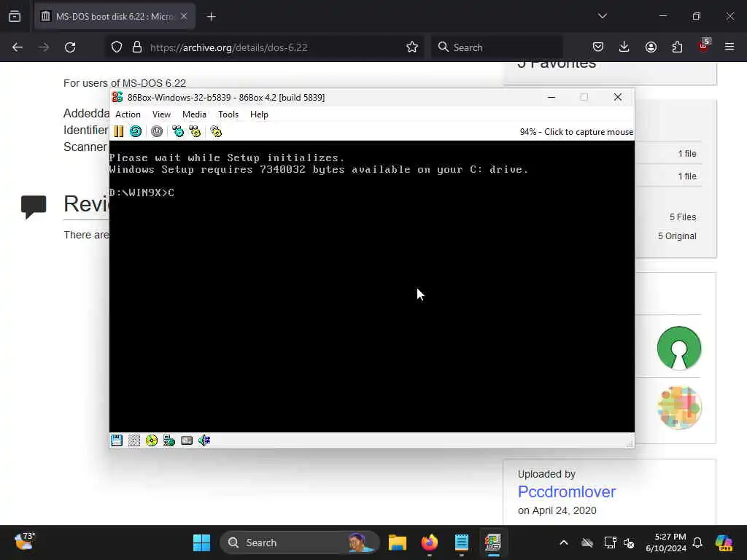
Task: Switch to 86Box in the taskbar
Action: coord(493,542)
